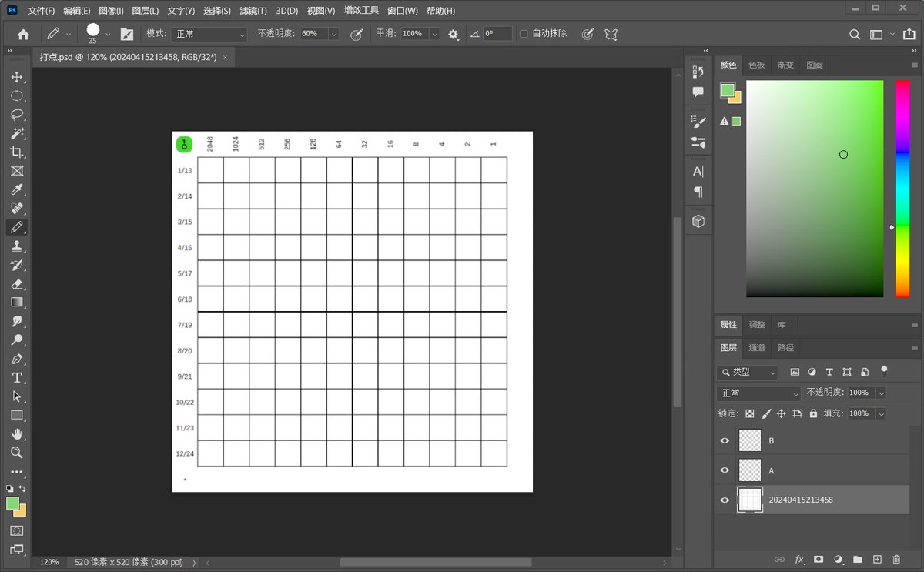Select the Dodge tool
This screenshot has height=572, width=924.
[x=16, y=340]
